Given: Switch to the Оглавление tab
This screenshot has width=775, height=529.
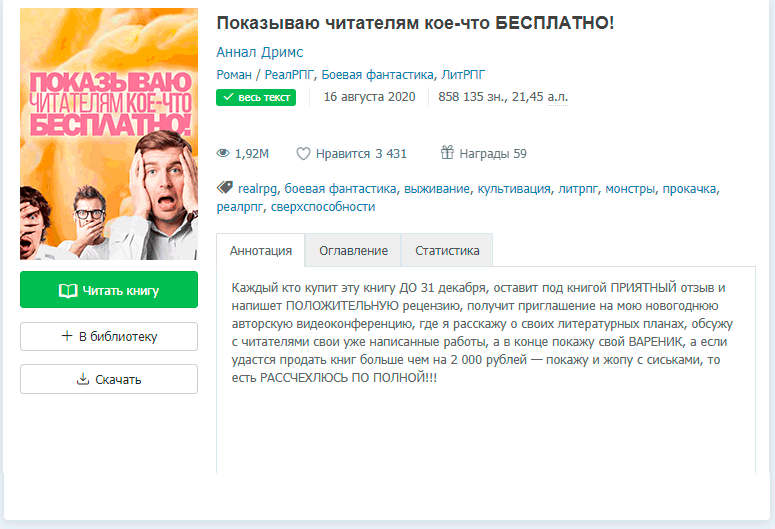Looking at the screenshot, I should pyautogui.click(x=353, y=251).
